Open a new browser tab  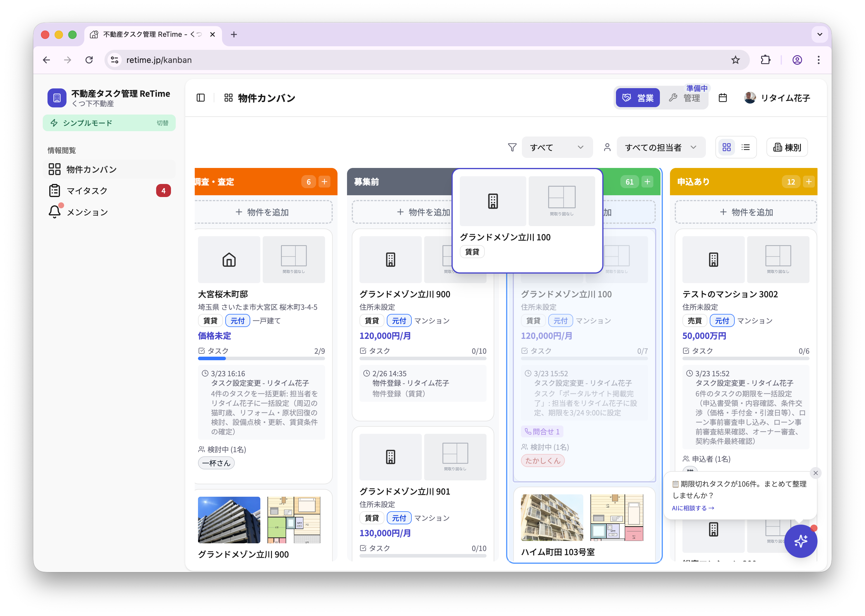234,34
